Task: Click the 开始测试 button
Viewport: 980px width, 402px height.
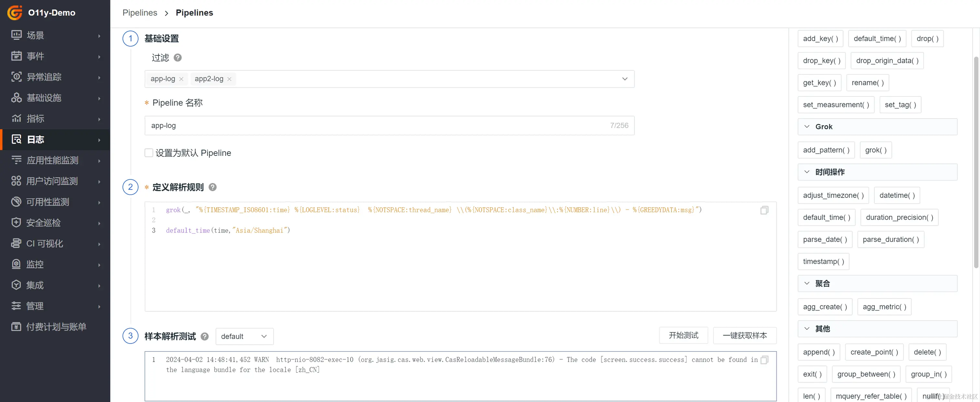Action: pyautogui.click(x=683, y=336)
